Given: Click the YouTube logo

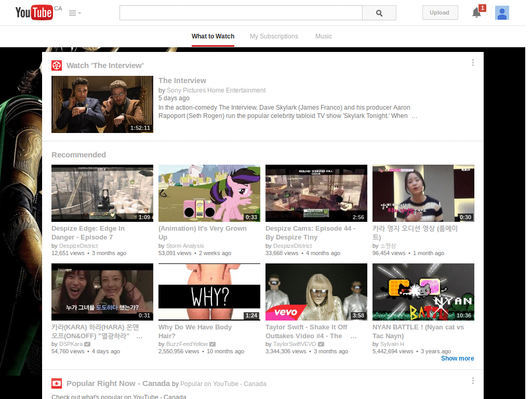Looking at the screenshot, I should pyautogui.click(x=34, y=12).
